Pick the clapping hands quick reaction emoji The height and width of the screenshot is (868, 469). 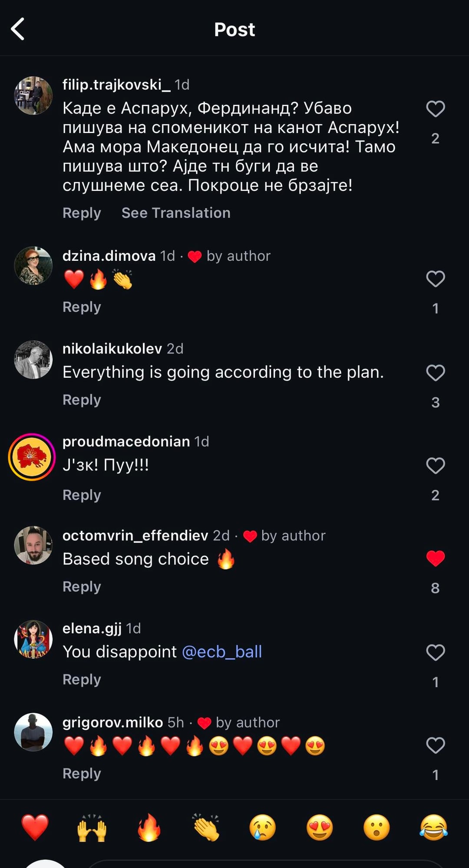pyautogui.click(x=206, y=827)
